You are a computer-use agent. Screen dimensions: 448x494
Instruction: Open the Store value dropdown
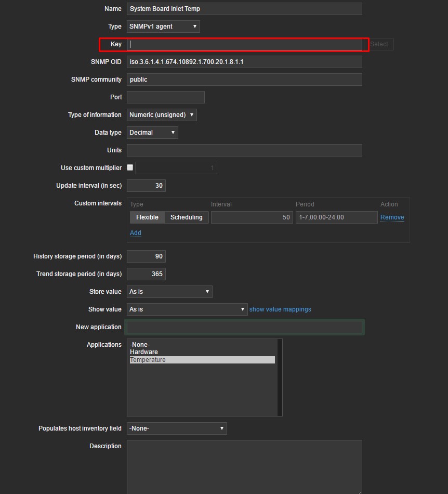pyautogui.click(x=169, y=292)
